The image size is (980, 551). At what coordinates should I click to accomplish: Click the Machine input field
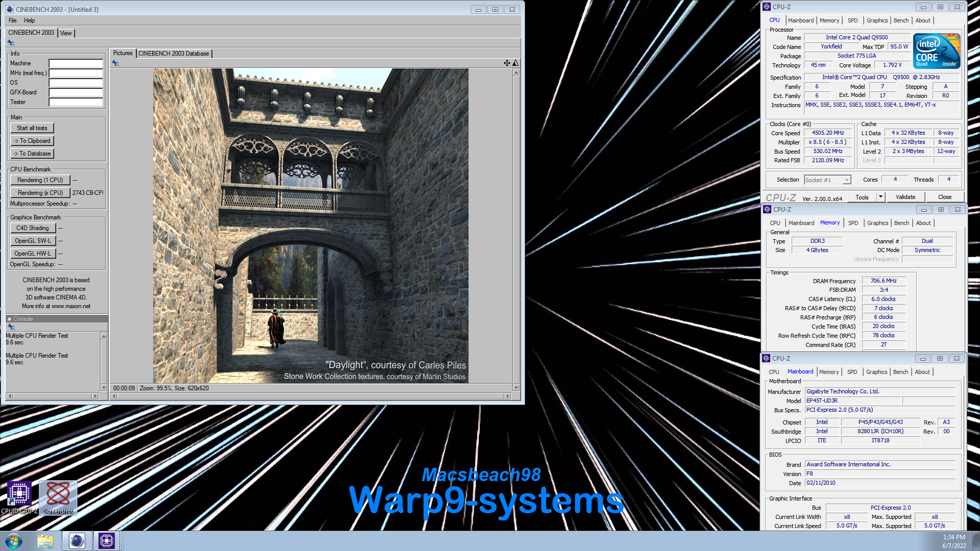pyautogui.click(x=76, y=64)
